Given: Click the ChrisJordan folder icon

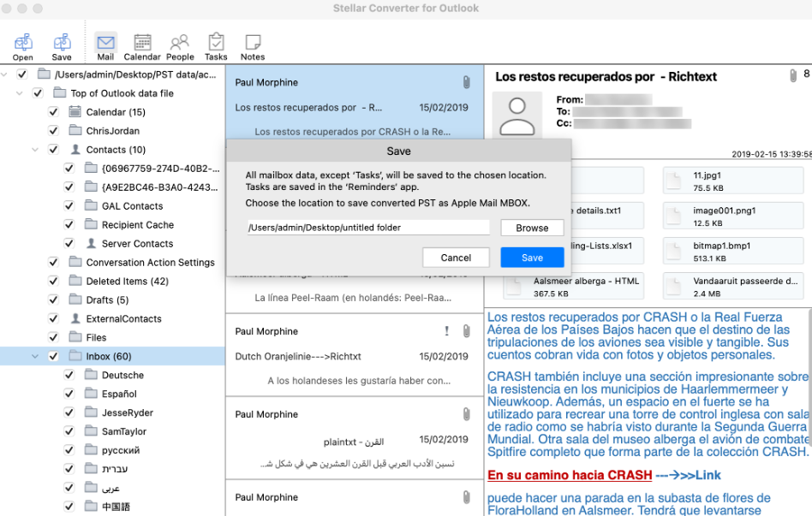Looking at the screenshot, I should pos(75,130).
